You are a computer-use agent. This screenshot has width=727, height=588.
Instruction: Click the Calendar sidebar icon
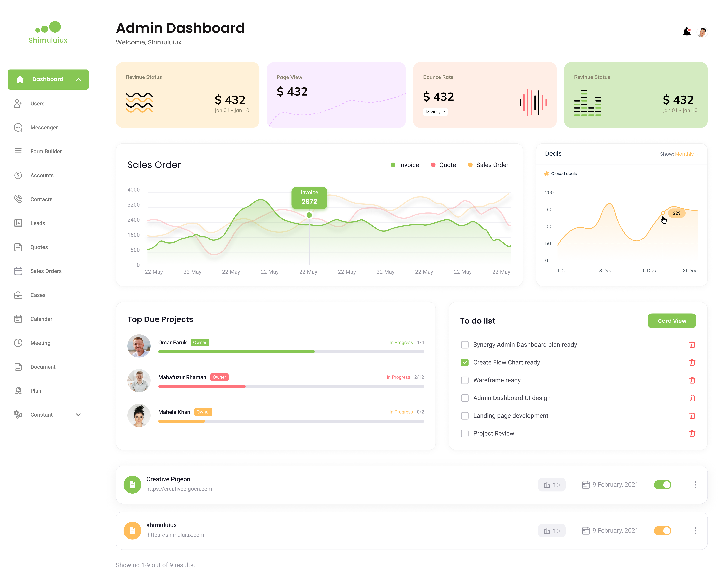point(18,319)
